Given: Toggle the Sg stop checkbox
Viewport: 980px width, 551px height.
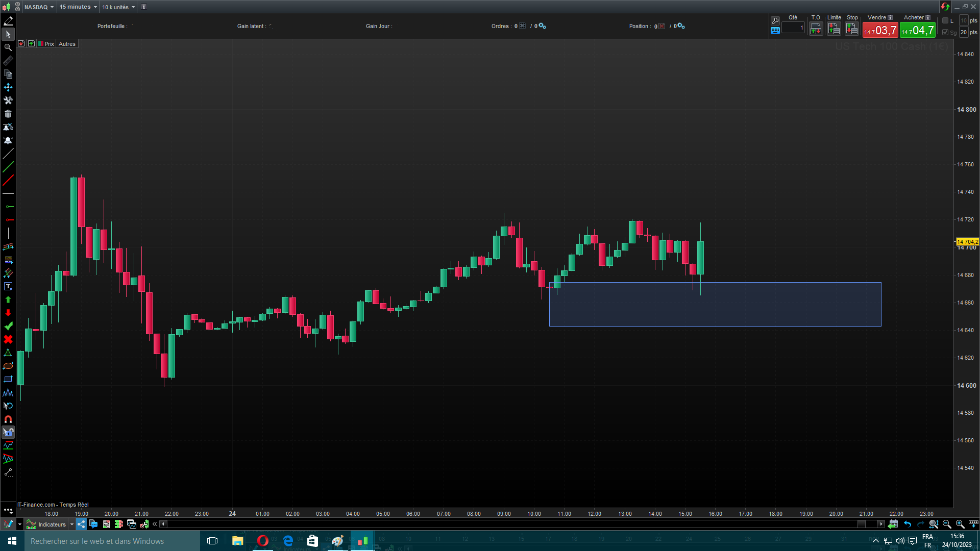Looking at the screenshot, I should click(x=945, y=32).
